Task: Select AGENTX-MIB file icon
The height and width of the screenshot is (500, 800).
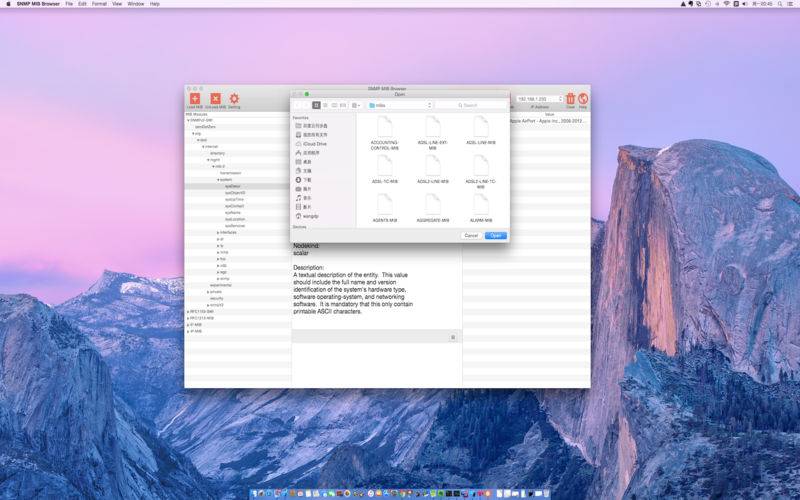Action: pos(385,205)
